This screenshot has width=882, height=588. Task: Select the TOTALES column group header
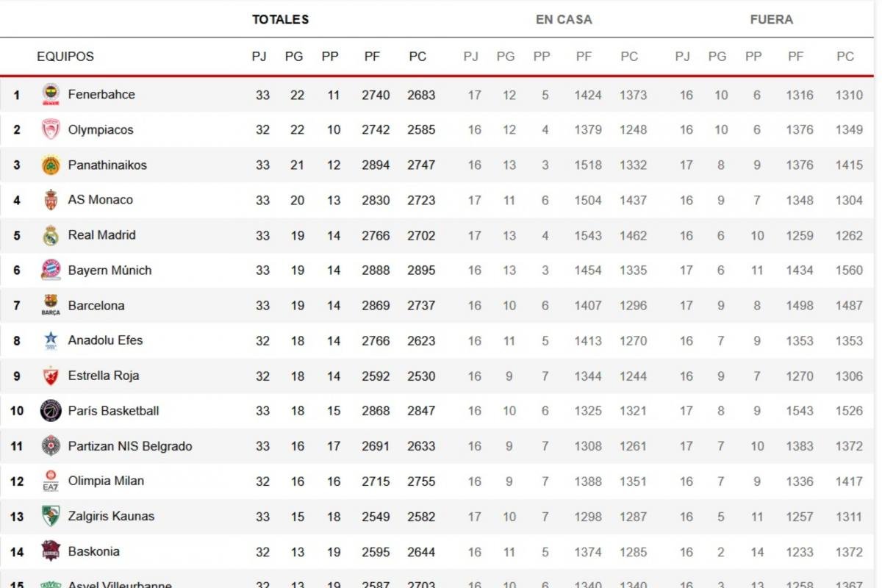pyautogui.click(x=281, y=20)
